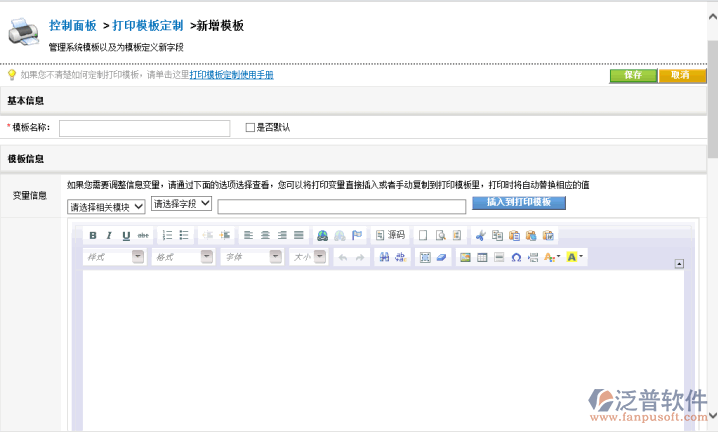Click the 插入到打印模板 button
The width and height of the screenshot is (718, 433).
(x=519, y=202)
